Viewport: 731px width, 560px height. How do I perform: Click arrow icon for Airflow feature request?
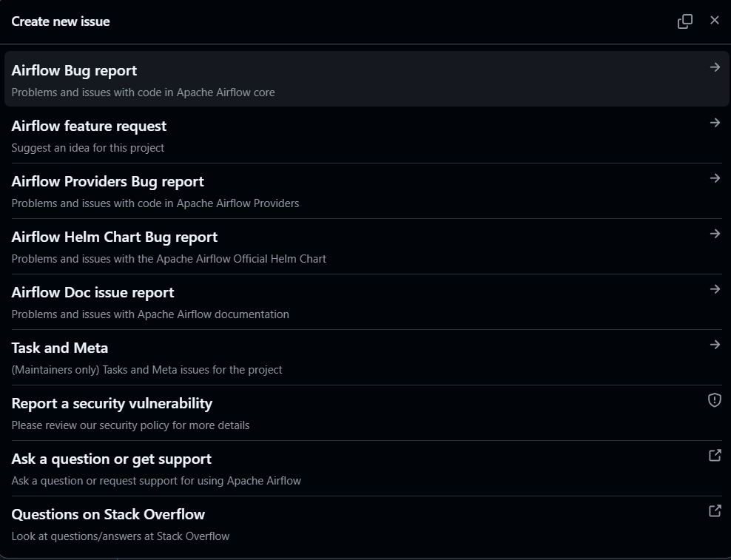pos(715,123)
